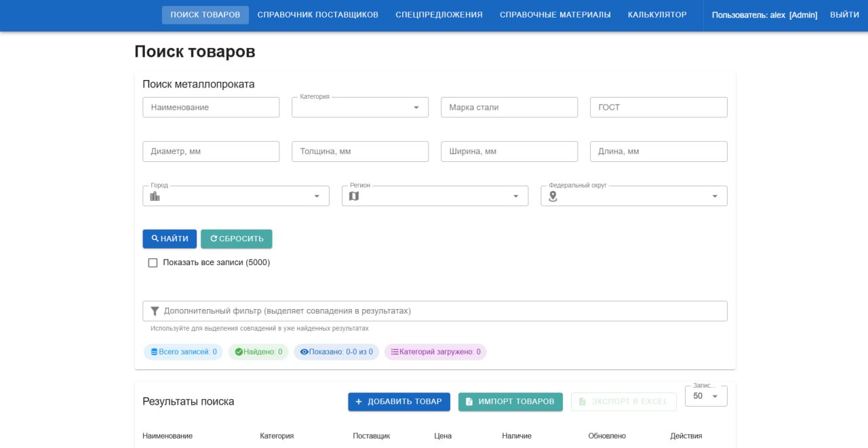
Task: Click the location pin icon in Федеральный округ
Action: (x=553, y=196)
